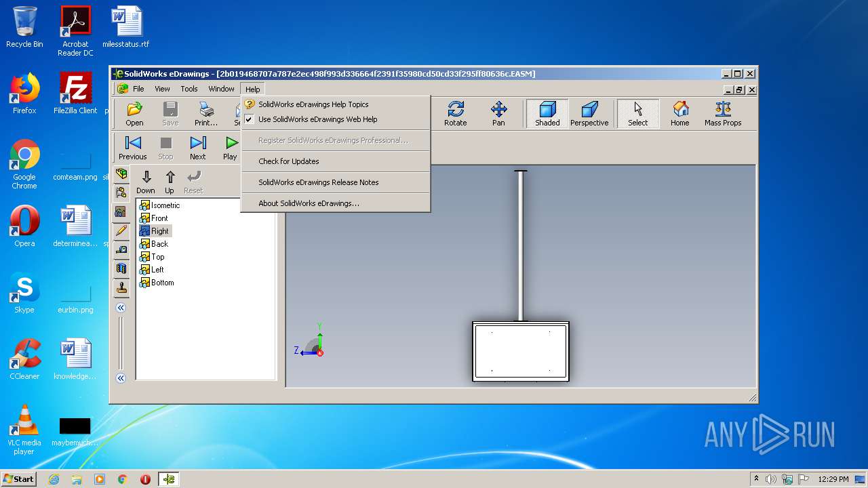Select the Bottom view
Image resolution: width=868 pixels, height=488 pixels.
point(157,283)
